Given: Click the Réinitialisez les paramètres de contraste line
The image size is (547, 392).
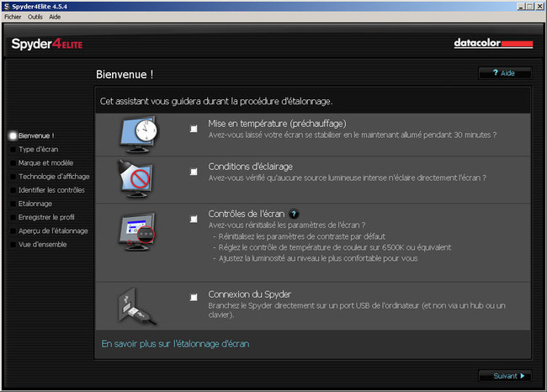Looking at the screenshot, I should click(x=299, y=236).
